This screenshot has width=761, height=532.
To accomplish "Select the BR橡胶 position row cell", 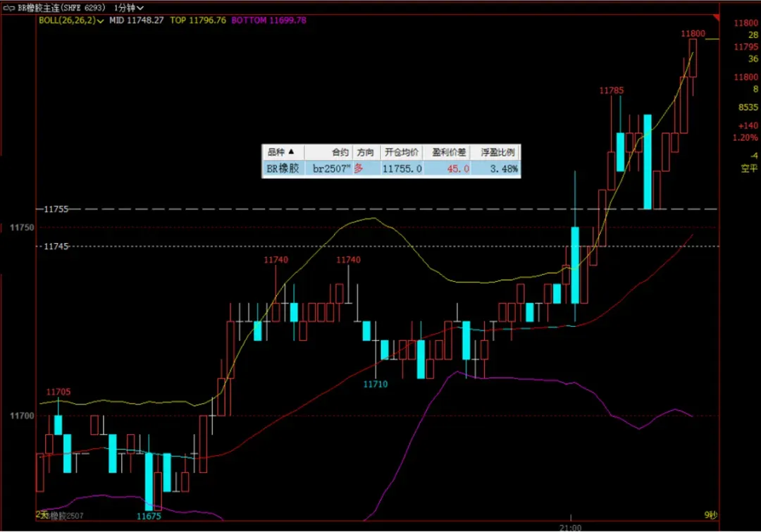I will 283,168.
